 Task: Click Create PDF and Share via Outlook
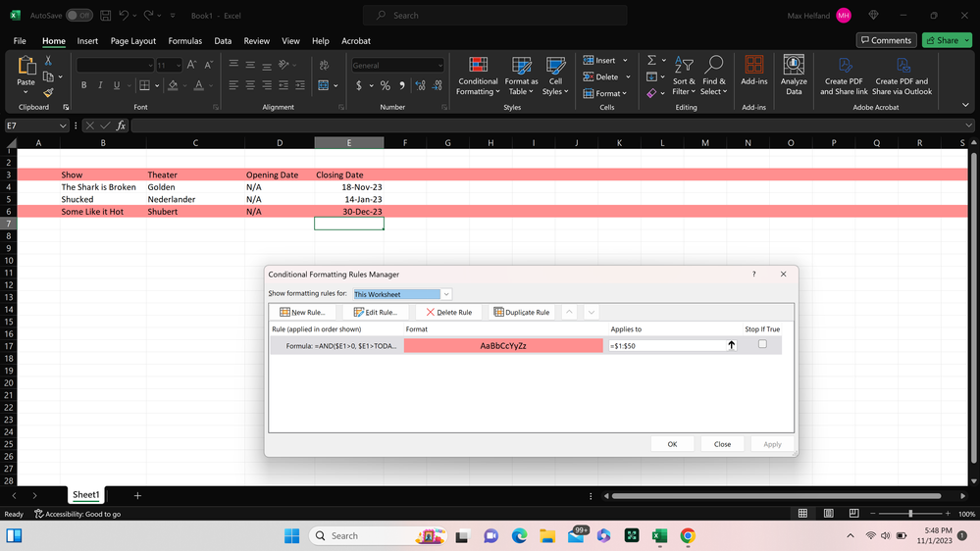902,76
